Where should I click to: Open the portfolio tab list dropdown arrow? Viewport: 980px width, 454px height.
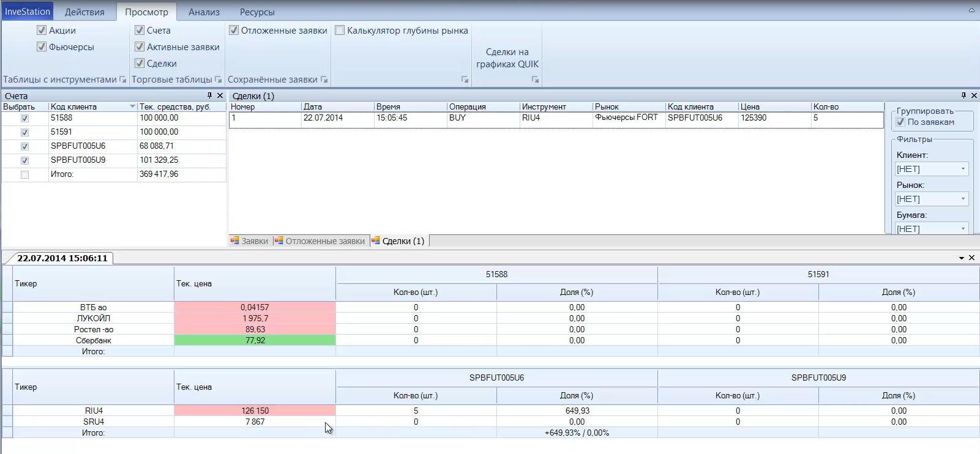pos(962,258)
